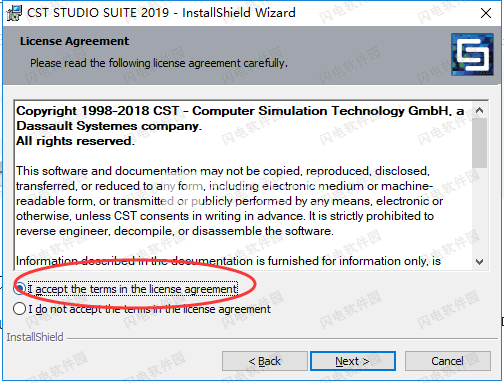Close the InstallShield Wizard window
504x383 pixels.
(486, 13)
